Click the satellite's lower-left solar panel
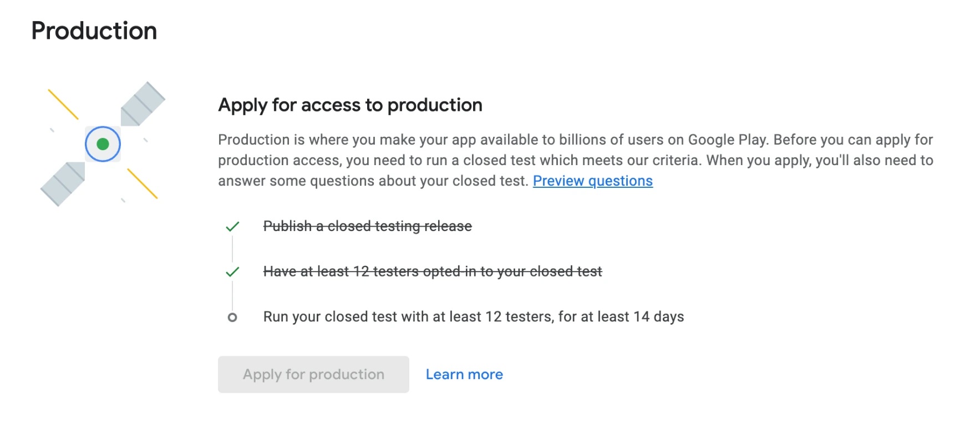This screenshot has height=425, width=980. click(63, 184)
